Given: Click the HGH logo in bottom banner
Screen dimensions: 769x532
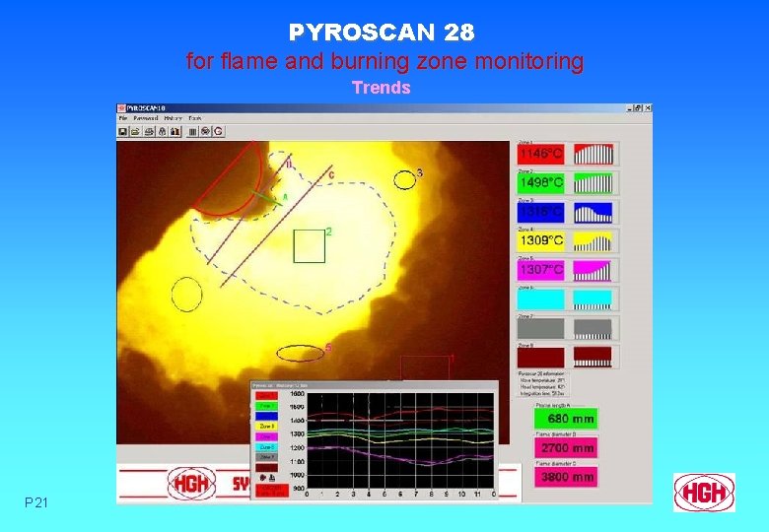Looking at the screenshot, I should point(192,484).
